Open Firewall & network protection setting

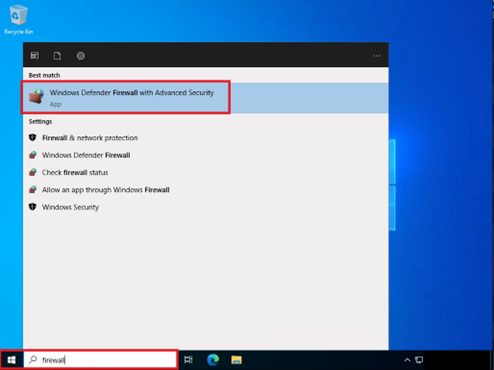tap(205, 138)
